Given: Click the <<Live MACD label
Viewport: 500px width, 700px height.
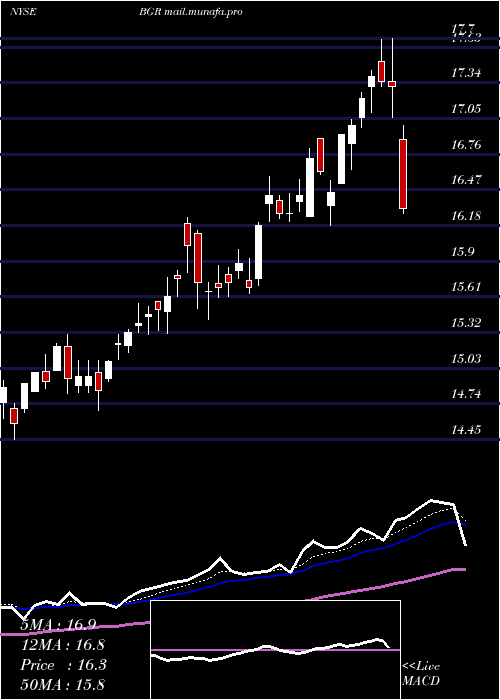Looking at the screenshot, I should [x=421, y=674].
